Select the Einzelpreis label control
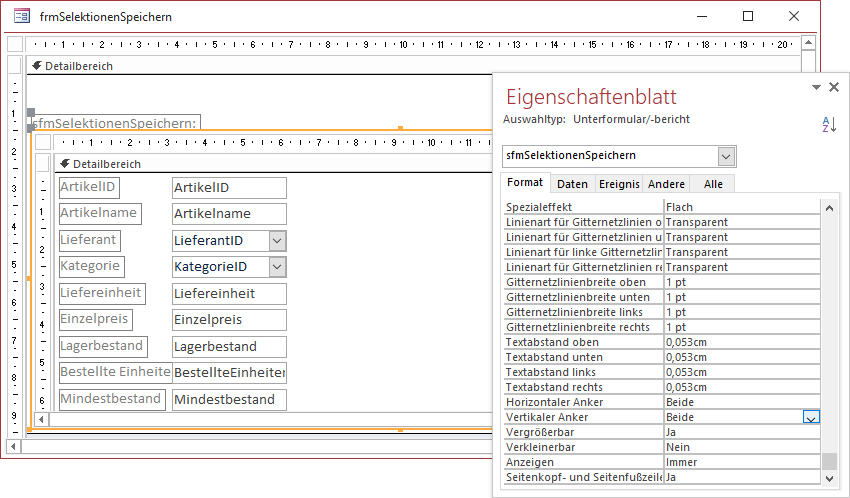The height and width of the screenshot is (498, 850). tap(95, 319)
